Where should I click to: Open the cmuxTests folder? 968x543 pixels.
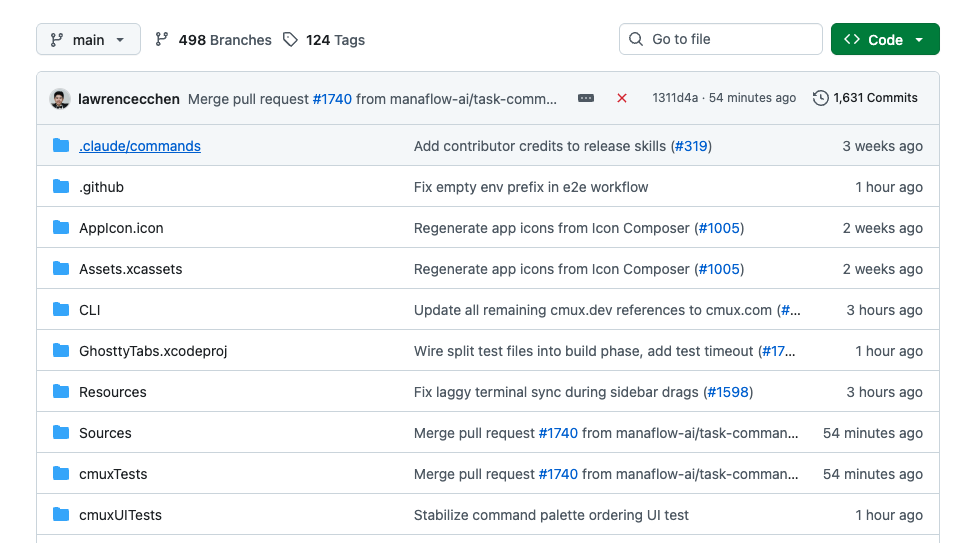(x=113, y=474)
